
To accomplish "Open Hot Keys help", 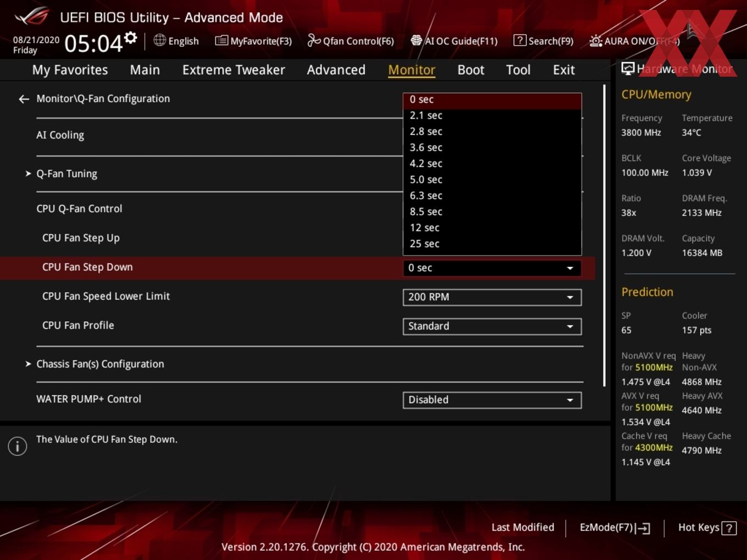I will (707, 528).
